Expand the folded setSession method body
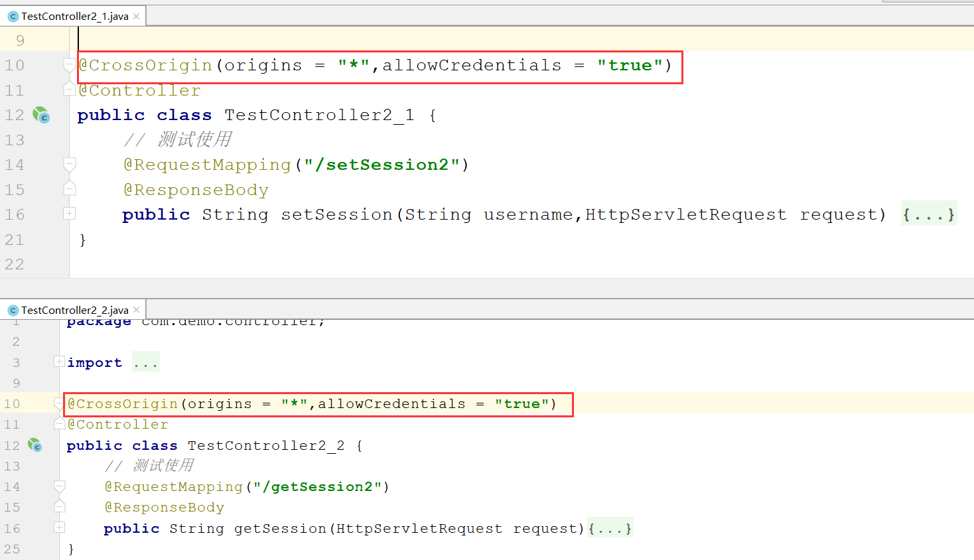Screen dimensions: 974x560 point(69,213)
